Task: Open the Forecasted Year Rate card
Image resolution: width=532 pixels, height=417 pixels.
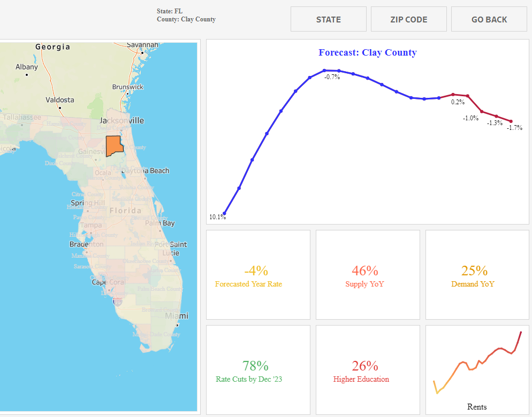Action: tap(258, 275)
